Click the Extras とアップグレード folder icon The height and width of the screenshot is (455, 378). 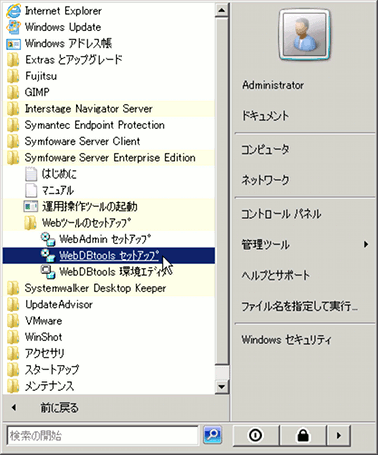(13, 60)
